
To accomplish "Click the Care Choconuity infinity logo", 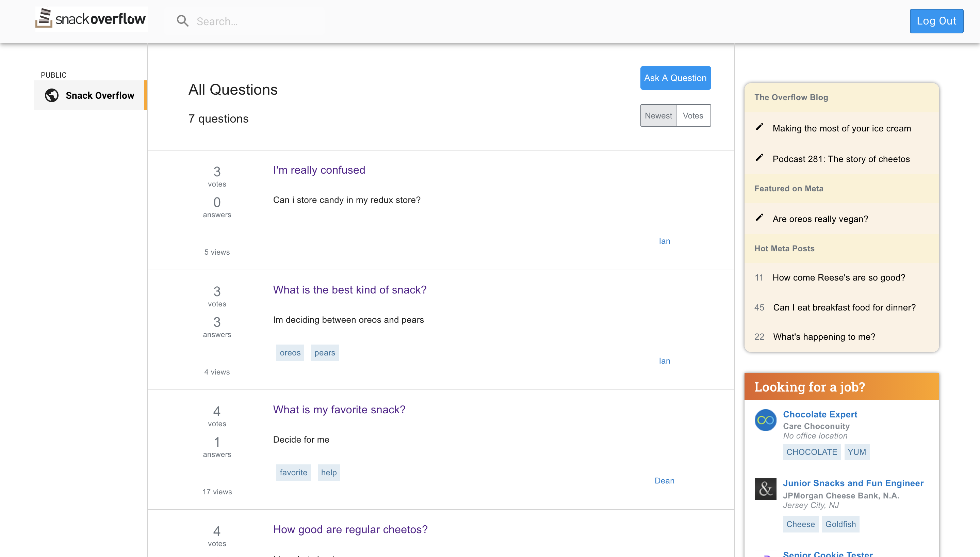I will [x=765, y=420].
